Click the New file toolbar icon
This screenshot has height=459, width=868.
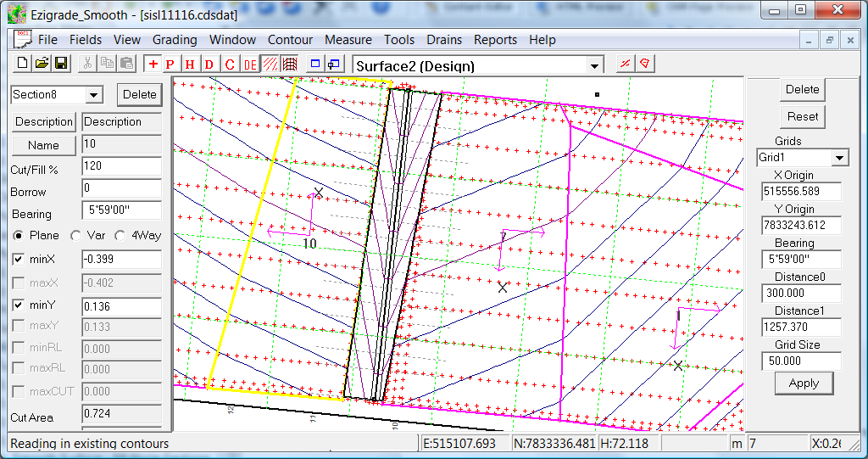tap(23, 64)
